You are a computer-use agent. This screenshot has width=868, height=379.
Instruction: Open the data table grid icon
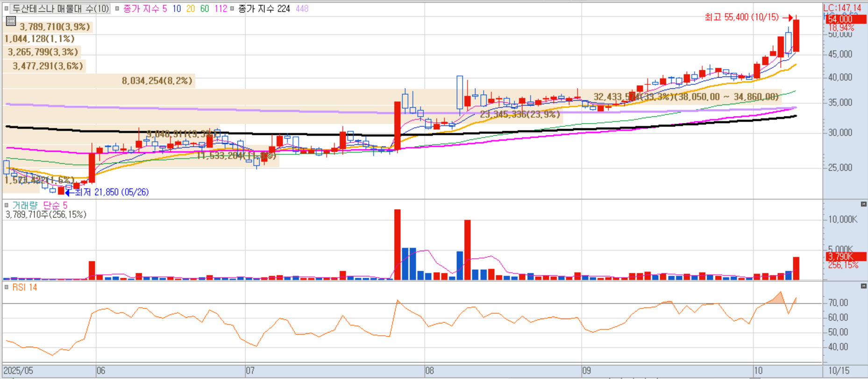(11, 21)
